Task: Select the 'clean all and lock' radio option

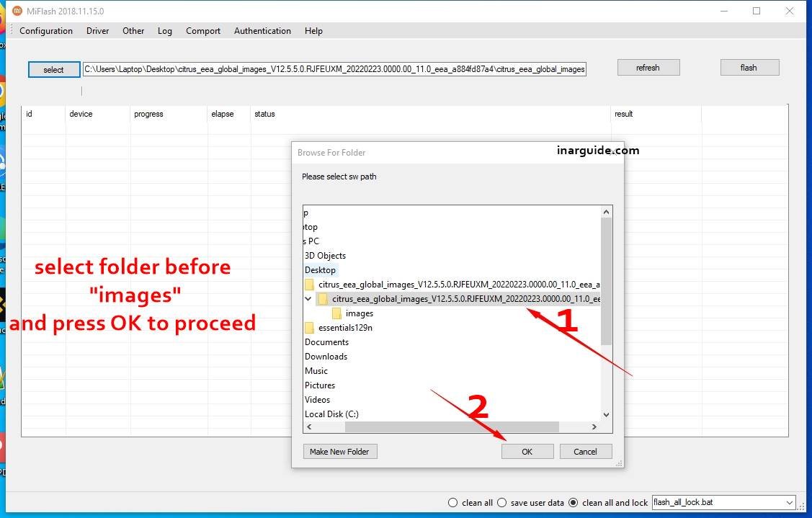Action: (x=574, y=502)
